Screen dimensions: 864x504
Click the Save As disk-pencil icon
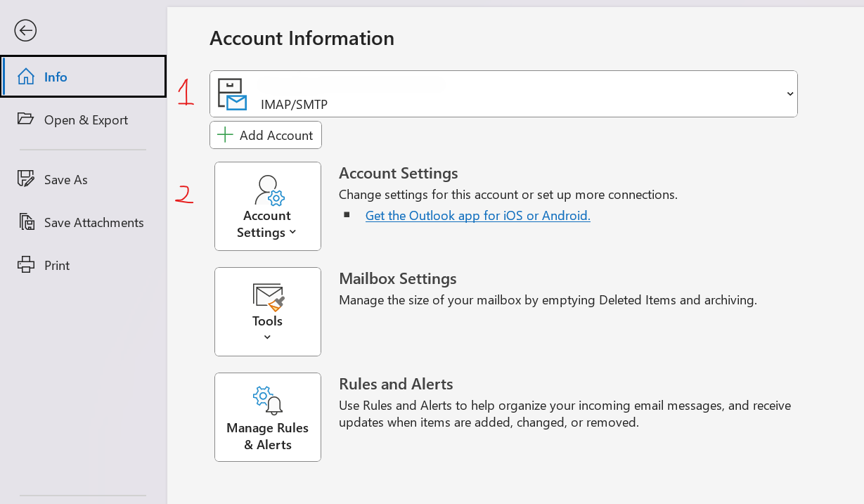26,179
